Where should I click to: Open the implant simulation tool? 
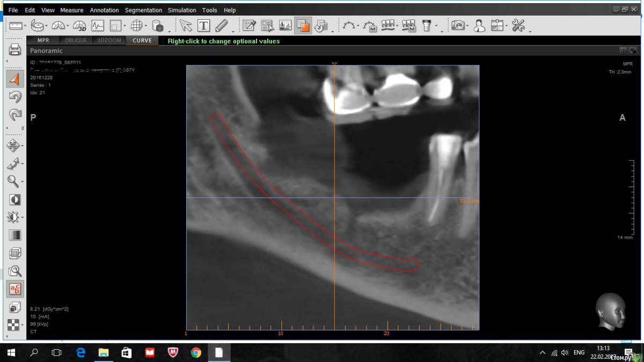pos(427,25)
